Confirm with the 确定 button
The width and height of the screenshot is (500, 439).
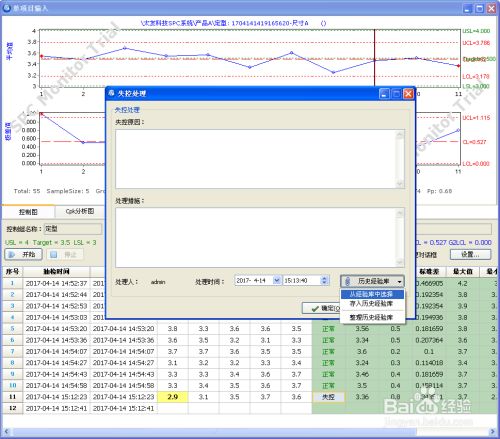[x=322, y=308]
